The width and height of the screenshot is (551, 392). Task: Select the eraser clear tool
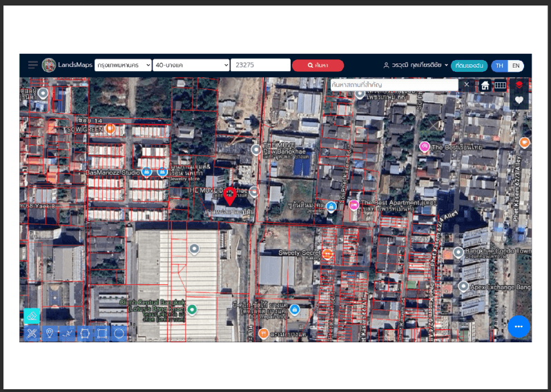32,316
